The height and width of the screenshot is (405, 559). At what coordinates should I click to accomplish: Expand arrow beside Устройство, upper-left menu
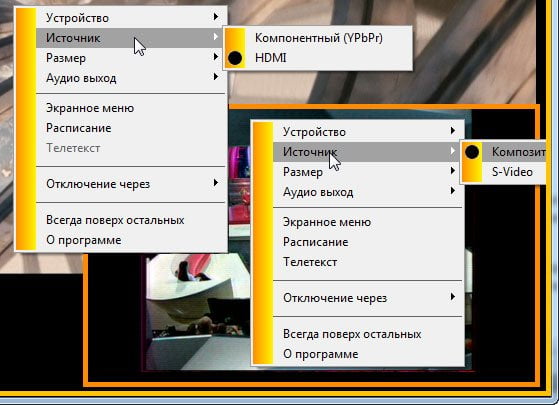click(x=216, y=16)
